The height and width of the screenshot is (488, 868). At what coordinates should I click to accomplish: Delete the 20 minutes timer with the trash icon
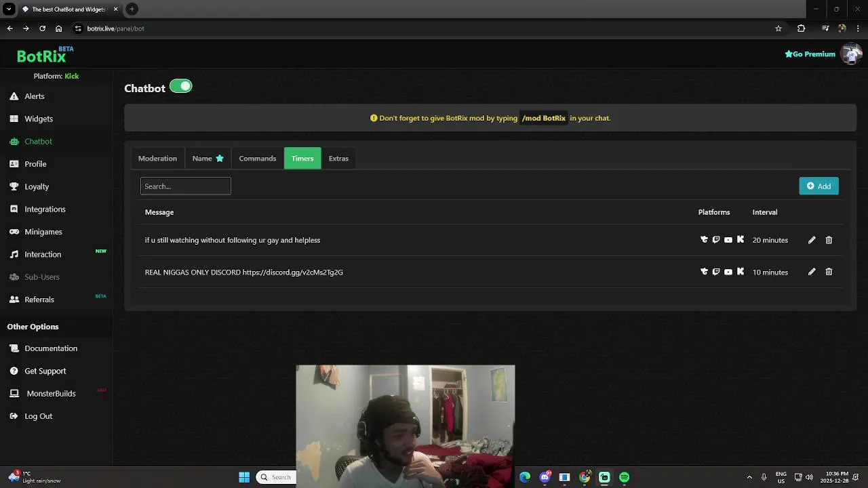[x=829, y=240]
